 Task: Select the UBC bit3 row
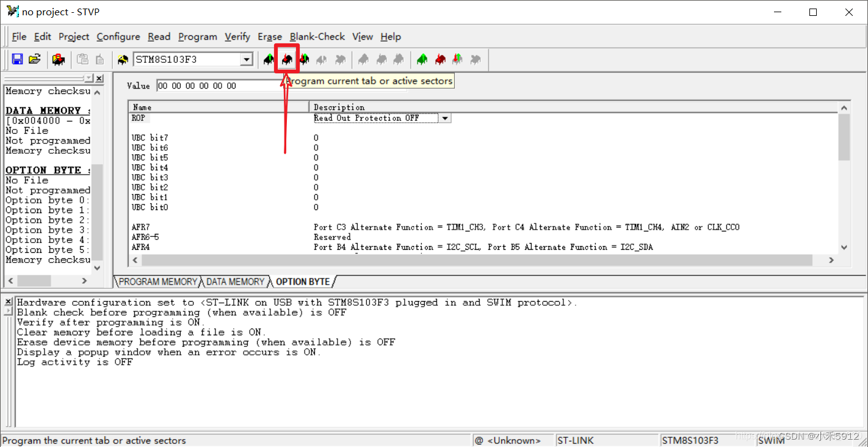[150, 177]
